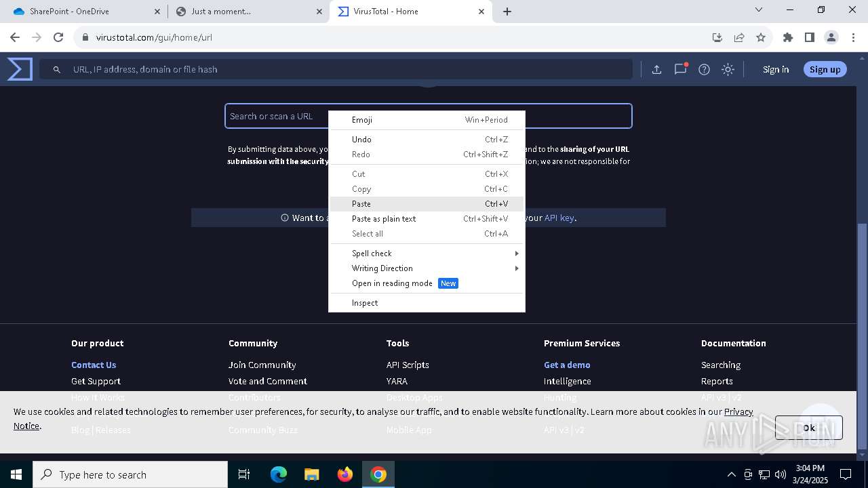This screenshot has width=868, height=488.
Task: Click the browser Forward arrow
Action: coord(37,37)
